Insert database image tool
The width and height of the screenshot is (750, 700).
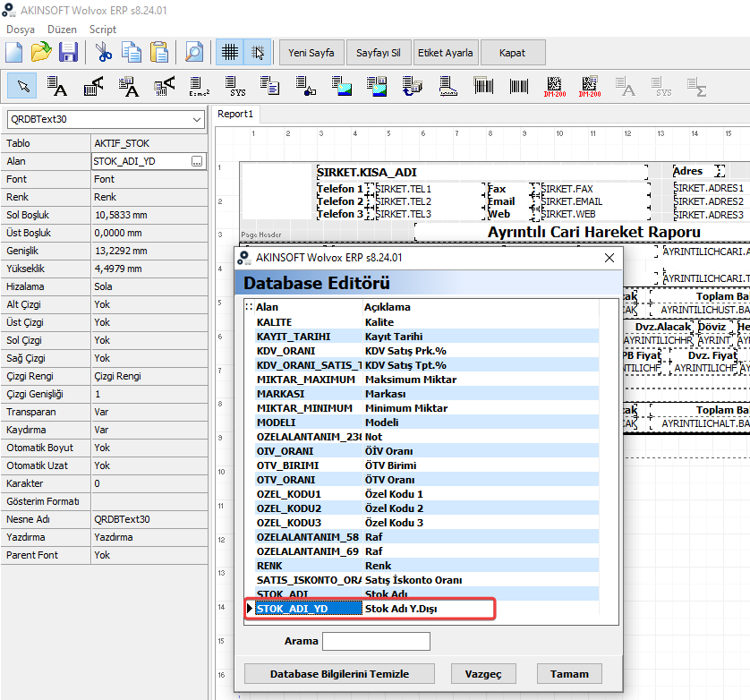(377, 87)
